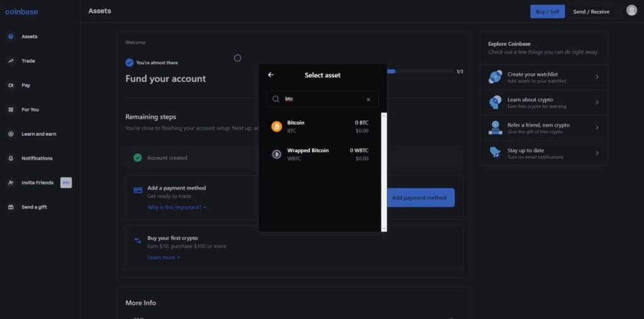This screenshot has width=644, height=319.
Task: Click the Send / Receive button
Action: tap(591, 11)
